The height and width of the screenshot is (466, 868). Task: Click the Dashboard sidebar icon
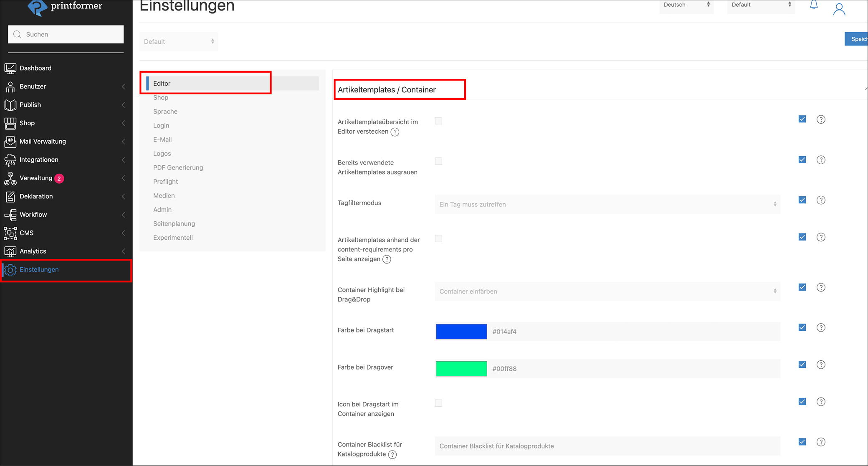click(10, 68)
